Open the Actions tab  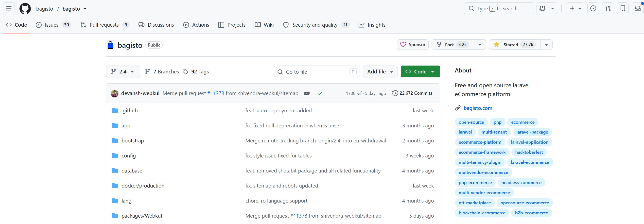coord(196,25)
